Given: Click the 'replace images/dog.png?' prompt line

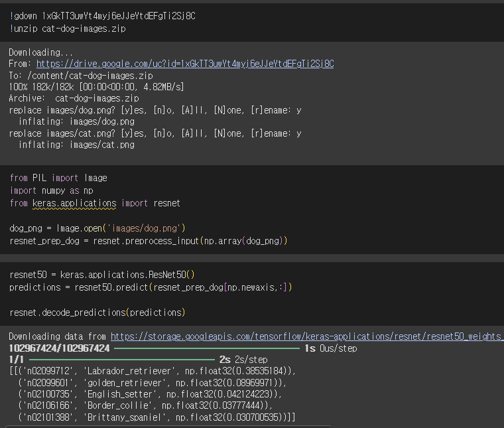Looking at the screenshot, I should pos(155,110).
